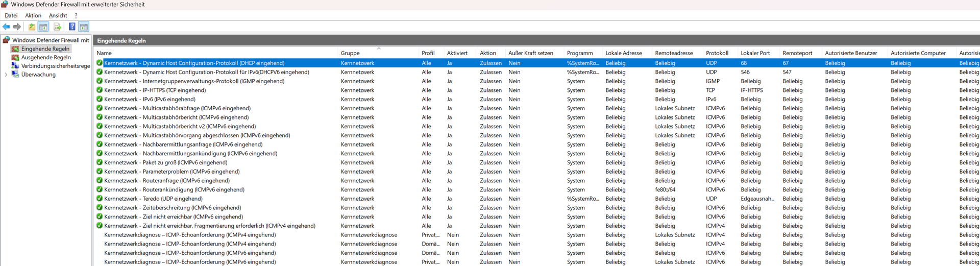Click the app icon in the title bar
Viewport: 980px width, 266px height.
[5, 4]
